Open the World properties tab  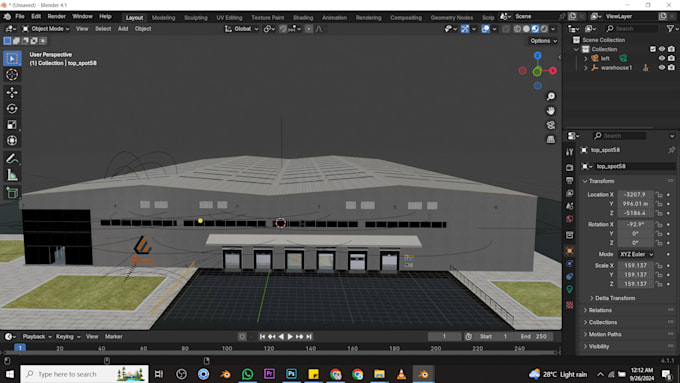point(570,219)
